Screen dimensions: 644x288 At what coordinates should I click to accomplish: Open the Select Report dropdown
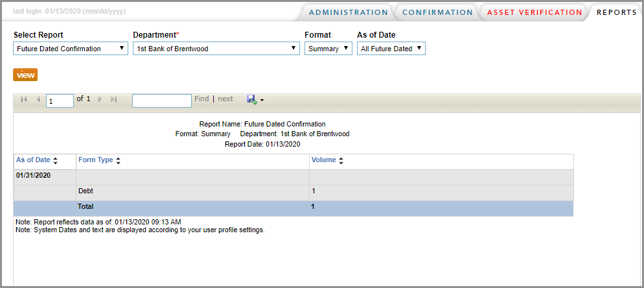tap(71, 49)
